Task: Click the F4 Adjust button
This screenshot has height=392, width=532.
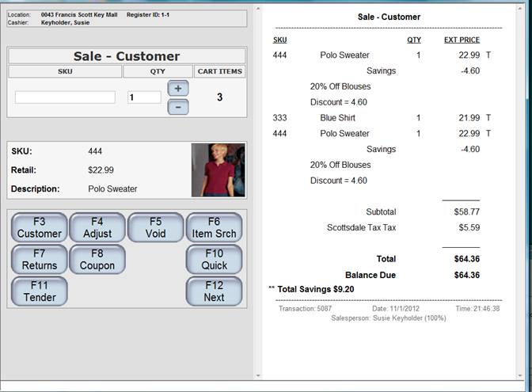Action: 97,227
